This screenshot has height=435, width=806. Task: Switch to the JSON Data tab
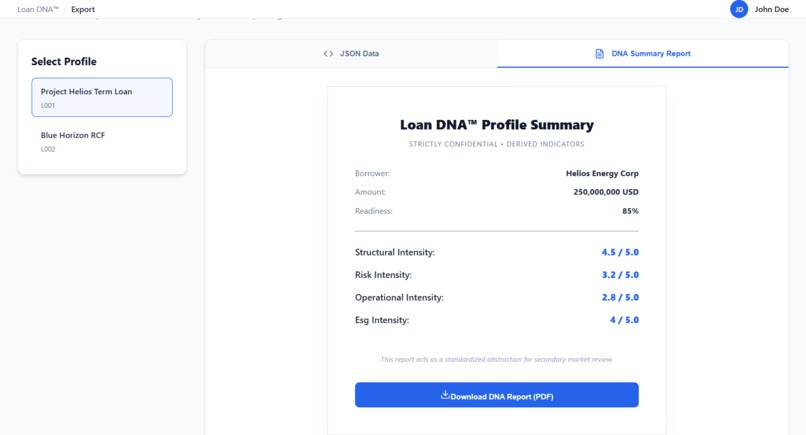351,53
